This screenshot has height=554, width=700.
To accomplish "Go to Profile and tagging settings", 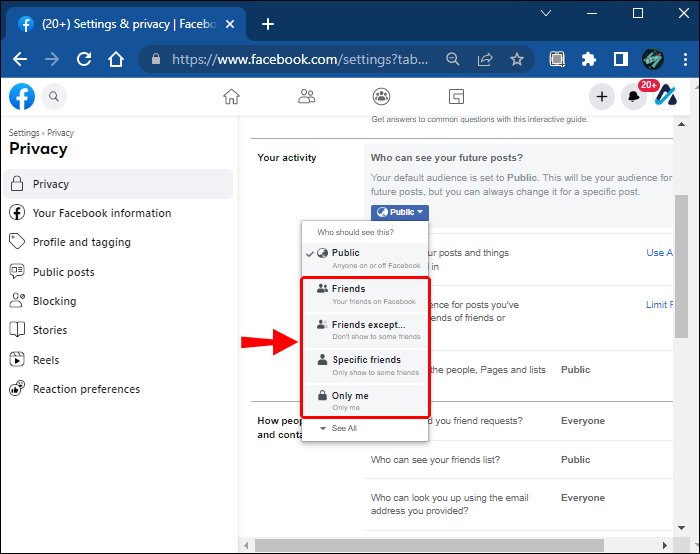I will [81, 242].
